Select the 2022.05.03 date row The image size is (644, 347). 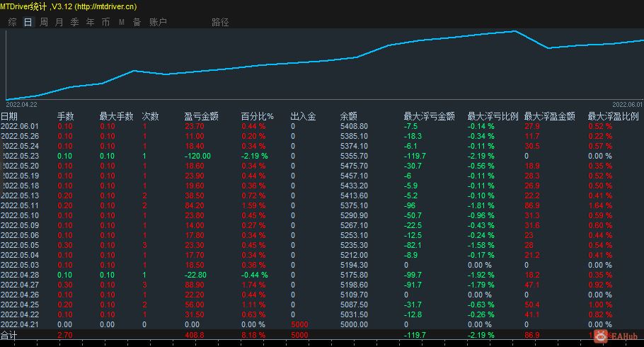(x=20, y=265)
